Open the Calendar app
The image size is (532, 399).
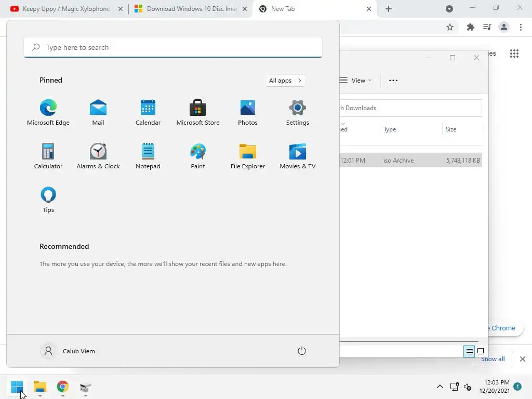tap(148, 112)
